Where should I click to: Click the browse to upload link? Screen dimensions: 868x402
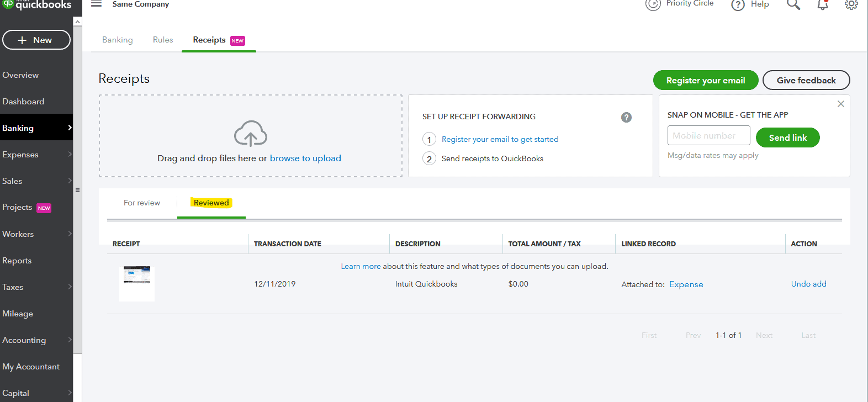(305, 158)
